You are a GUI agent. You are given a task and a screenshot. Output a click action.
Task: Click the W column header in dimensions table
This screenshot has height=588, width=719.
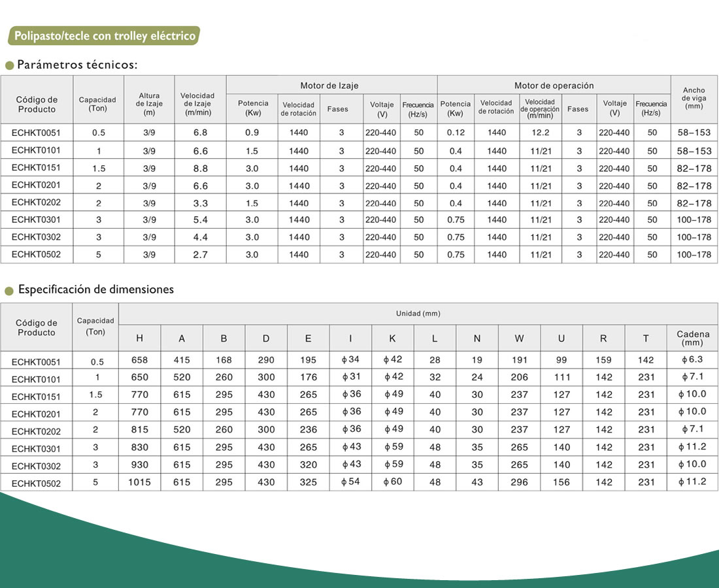point(519,338)
